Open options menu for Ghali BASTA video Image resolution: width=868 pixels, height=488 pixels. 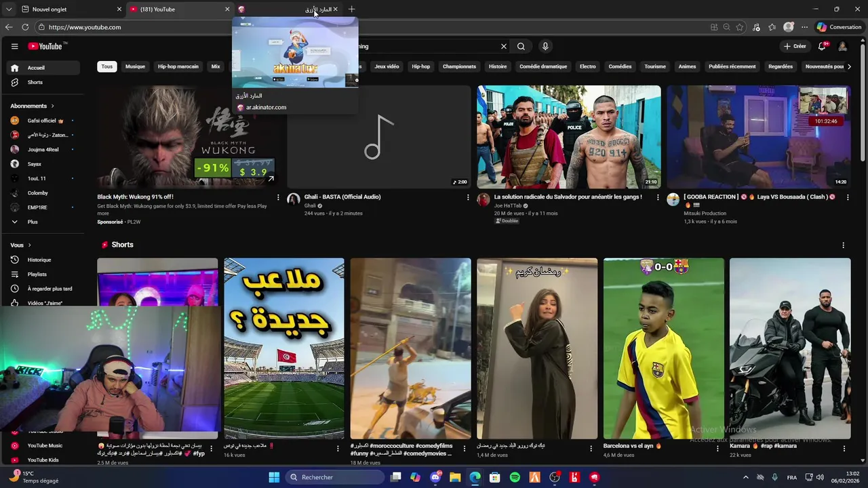467,197
